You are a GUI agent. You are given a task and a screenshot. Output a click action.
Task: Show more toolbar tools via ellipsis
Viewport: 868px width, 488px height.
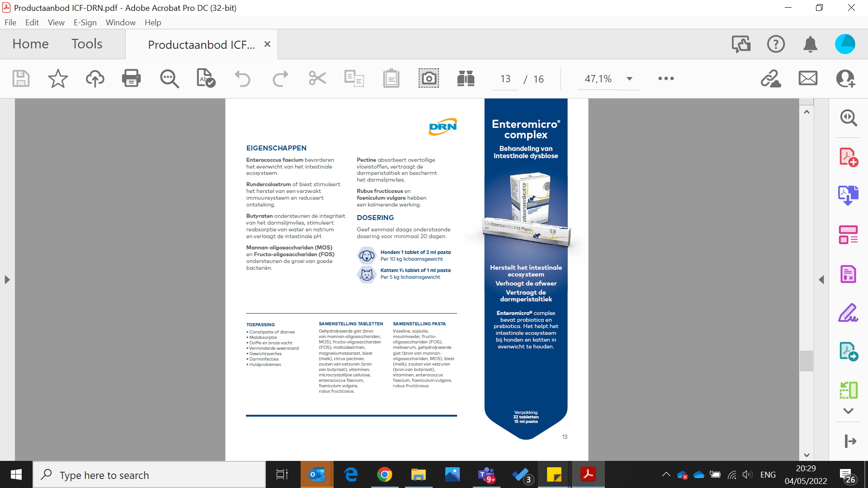coord(666,79)
